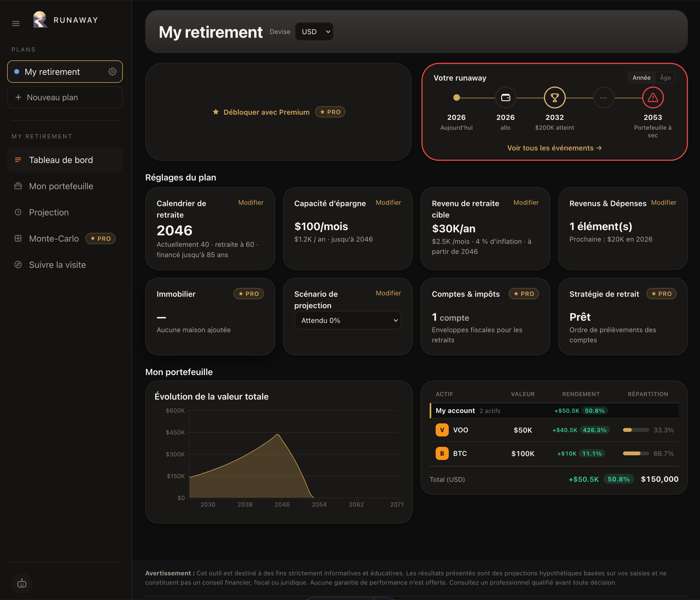The height and width of the screenshot is (600, 700).
Task: Click the Runaway logo icon
Action: coord(40,19)
